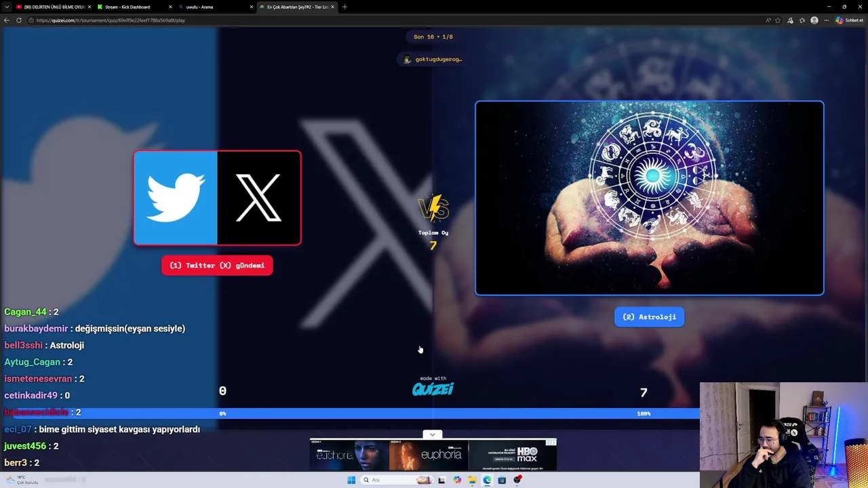Click chat username Aytug_Cagan

tap(33, 363)
